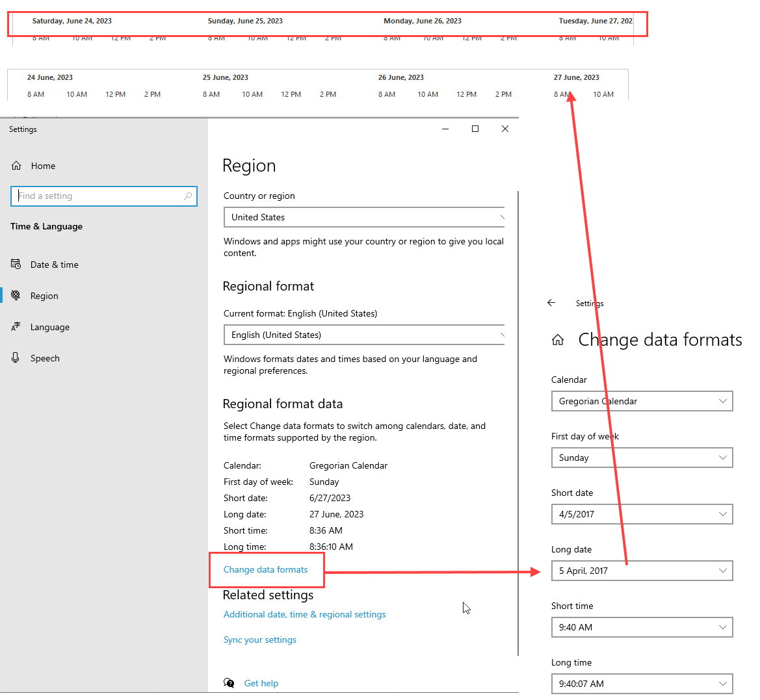
Task: Expand the Gregorian Calendar dropdown
Action: (642, 401)
